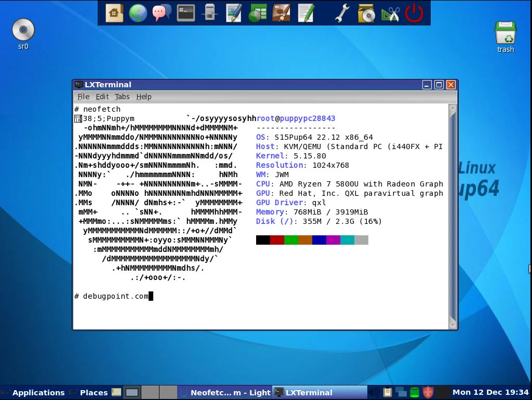Open the home folder dock icon

(114, 13)
